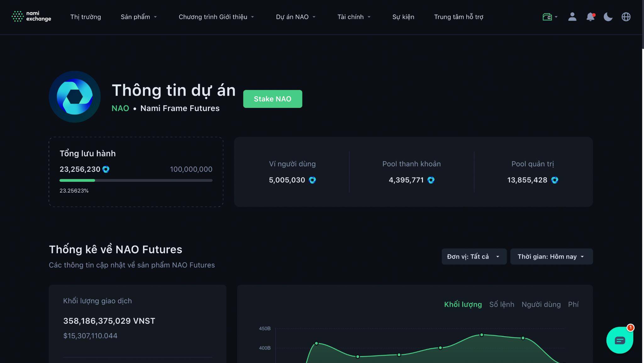Expand Chương trình Giới thiệu menu
Image resolution: width=644 pixels, height=363 pixels.
pyautogui.click(x=216, y=17)
